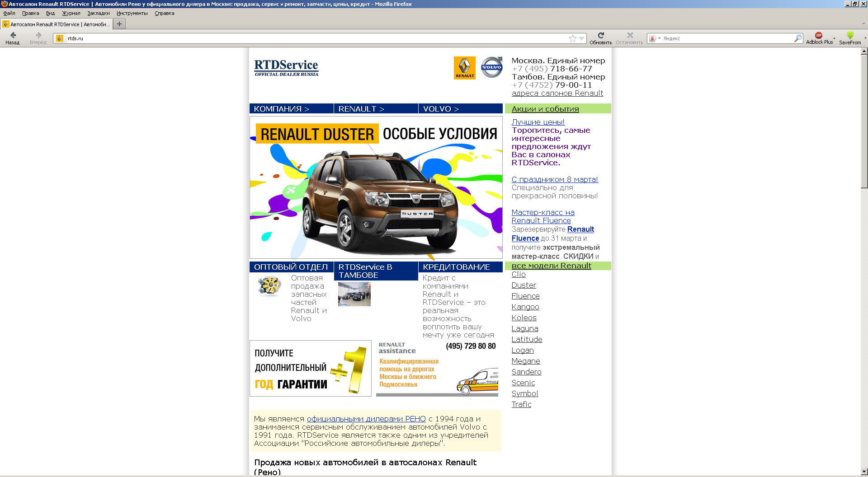Open the все модели Renault link
This screenshot has width=868, height=477.
click(551, 266)
